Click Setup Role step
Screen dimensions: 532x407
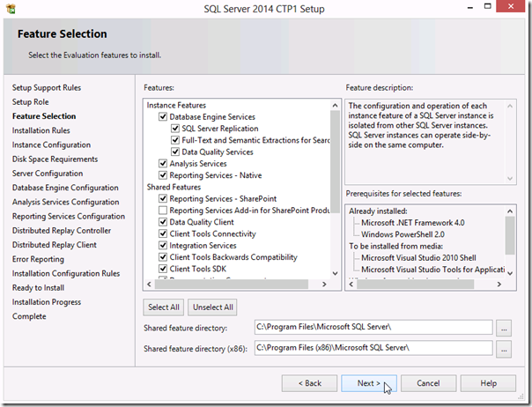click(30, 102)
